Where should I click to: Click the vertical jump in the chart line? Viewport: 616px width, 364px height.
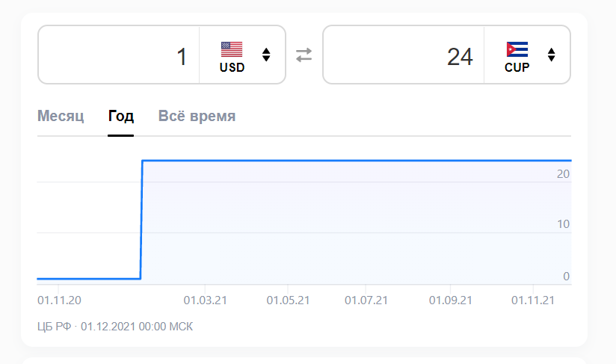coord(141,220)
